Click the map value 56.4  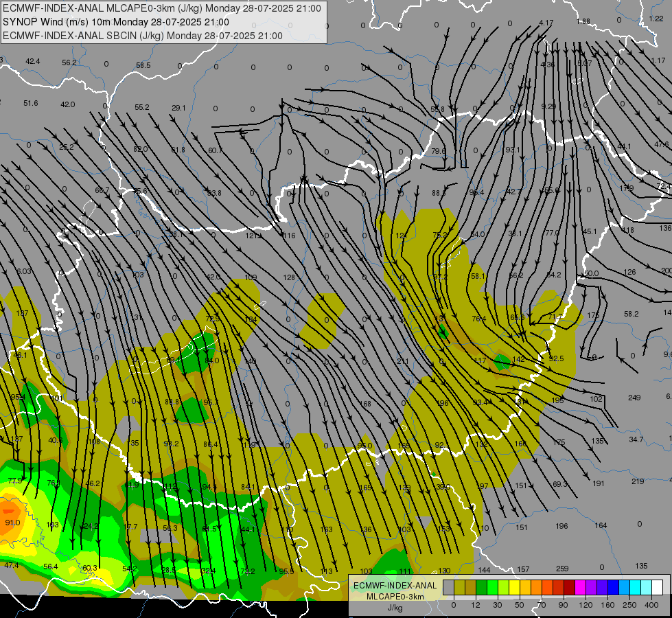[51, 566]
